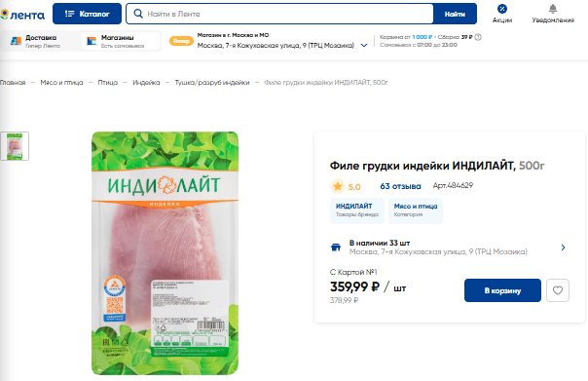Open the 63 отзыва link

(x=400, y=186)
